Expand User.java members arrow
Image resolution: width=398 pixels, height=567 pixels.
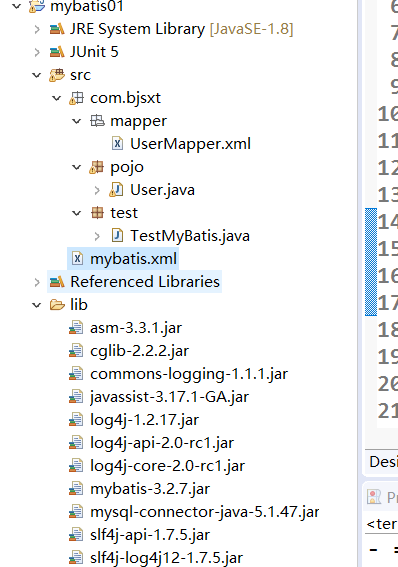click(x=97, y=190)
